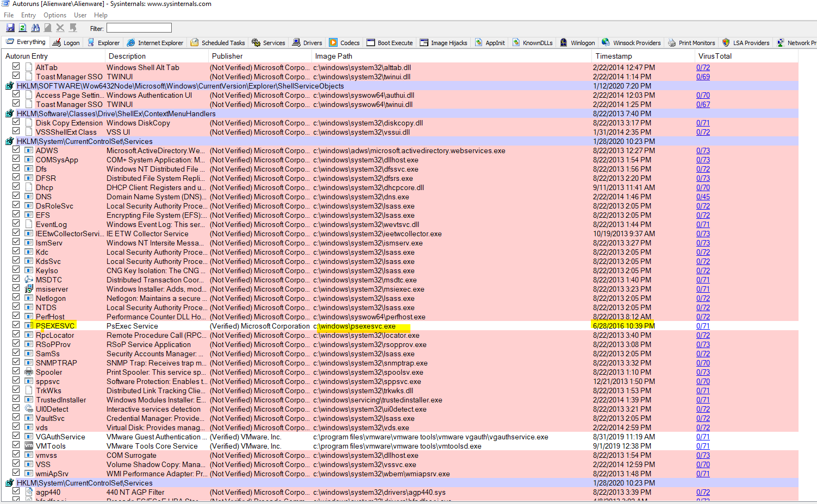Image resolution: width=817 pixels, height=504 pixels.
Task: Toggle the VMTools entry checkbox
Action: [x=16, y=445]
